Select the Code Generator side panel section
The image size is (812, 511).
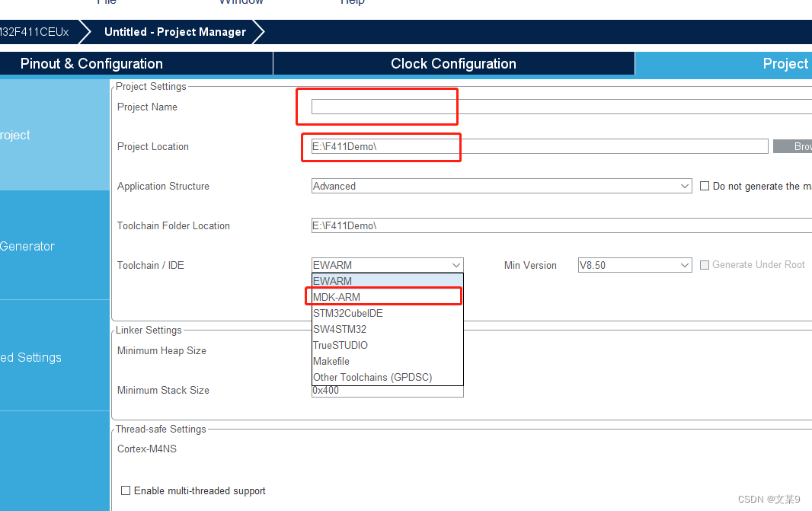(x=55, y=246)
